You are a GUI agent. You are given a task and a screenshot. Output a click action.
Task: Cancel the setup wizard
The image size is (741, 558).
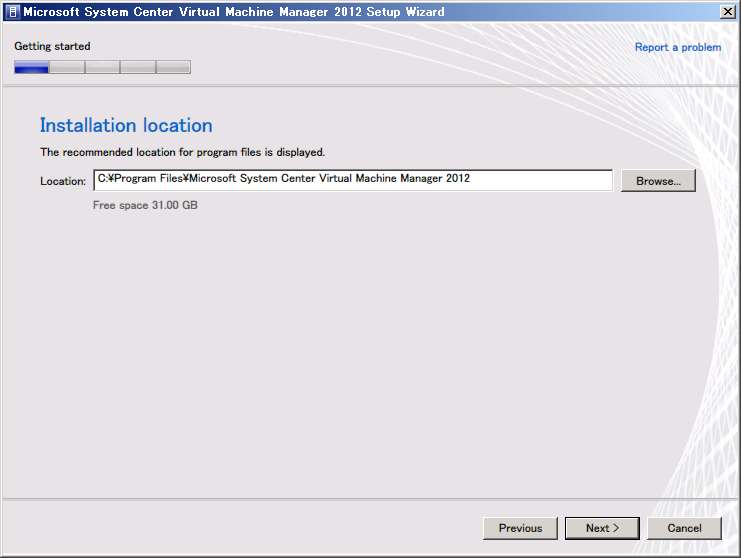(684, 528)
